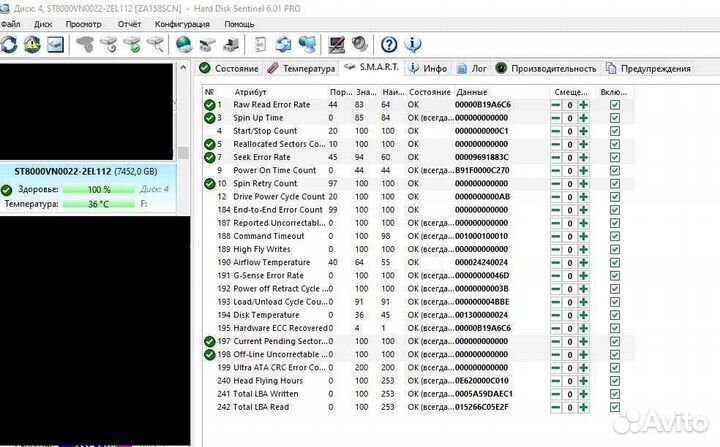
Task: Click the disk with clock toolbar icon
Action: pos(109,45)
